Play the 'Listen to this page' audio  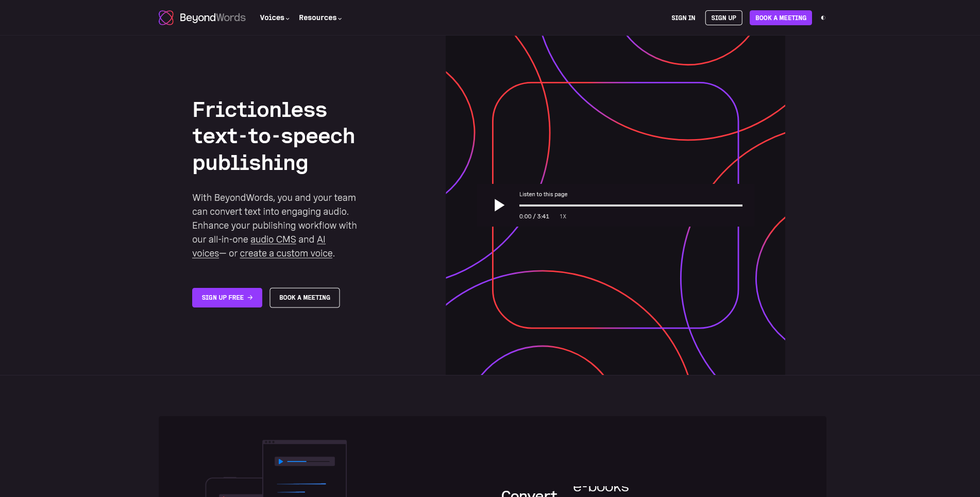click(x=499, y=205)
